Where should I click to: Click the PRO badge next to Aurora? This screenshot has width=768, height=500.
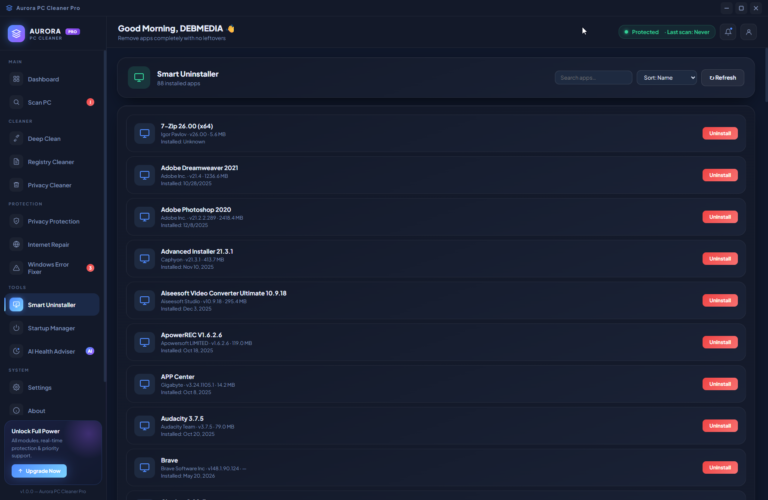point(72,31)
